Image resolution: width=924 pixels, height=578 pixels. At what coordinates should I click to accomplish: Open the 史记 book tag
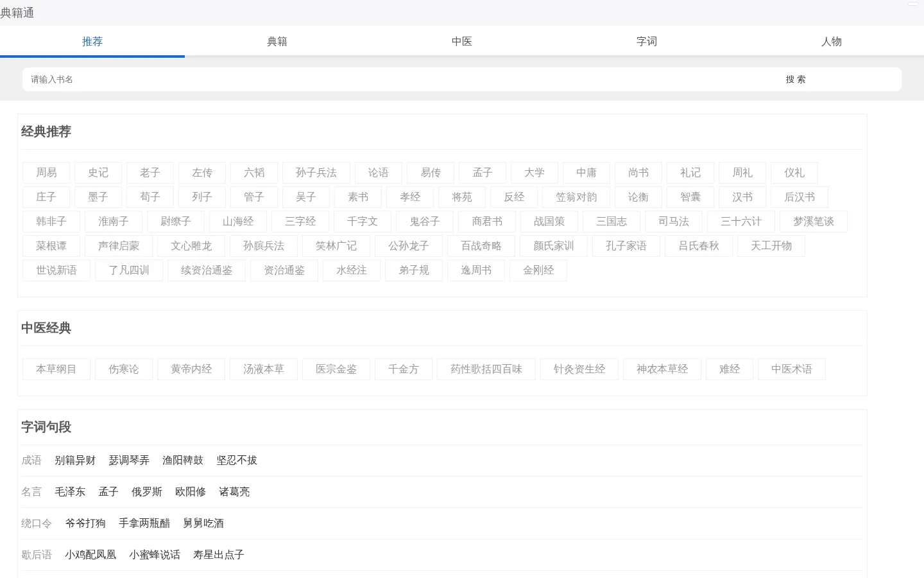[98, 173]
